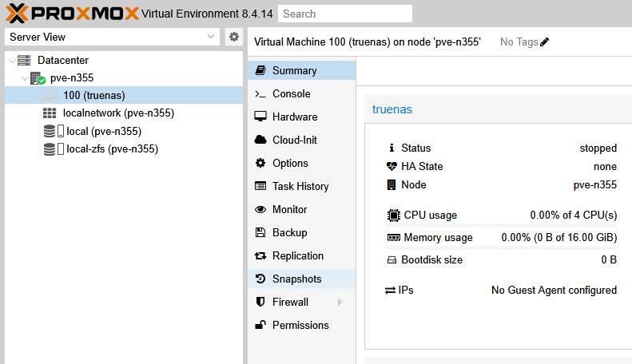Screen dimensions: 632x364
Task: Collapse the pve-n355 node branch
Action: click(24, 78)
